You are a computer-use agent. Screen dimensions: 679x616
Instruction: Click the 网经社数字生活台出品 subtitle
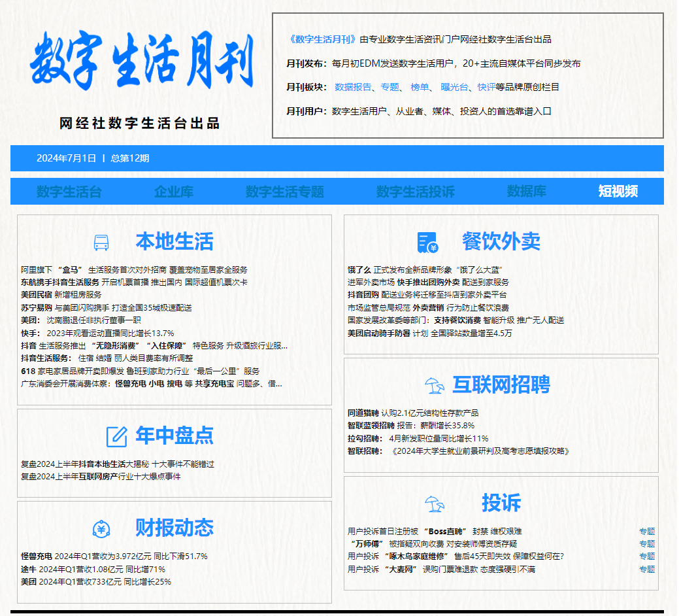click(x=140, y=124)
